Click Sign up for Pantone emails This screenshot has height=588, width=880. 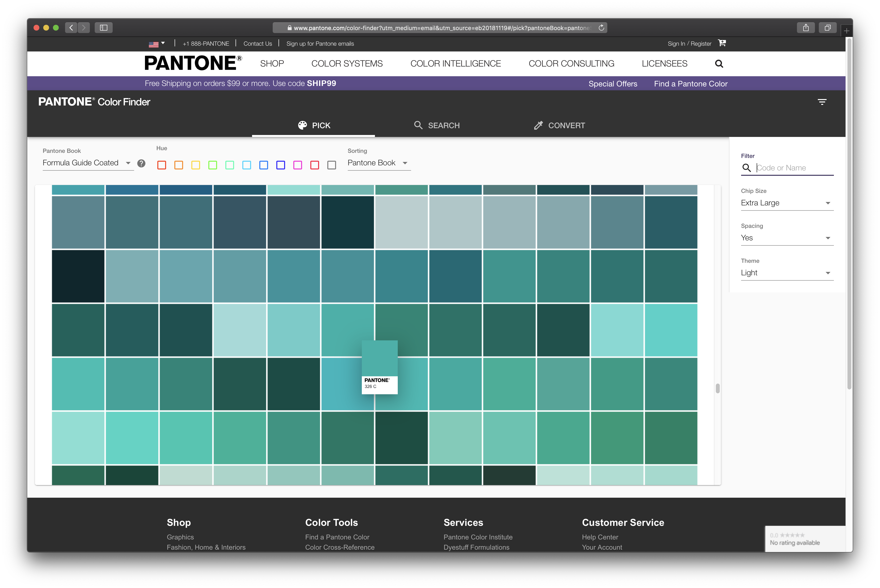click(320, 44)
